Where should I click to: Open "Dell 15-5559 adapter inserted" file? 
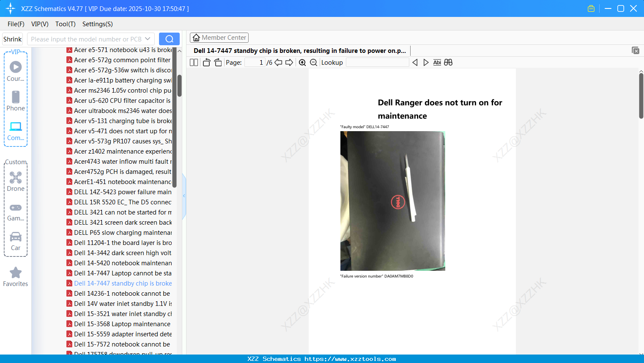click(119, 334)
